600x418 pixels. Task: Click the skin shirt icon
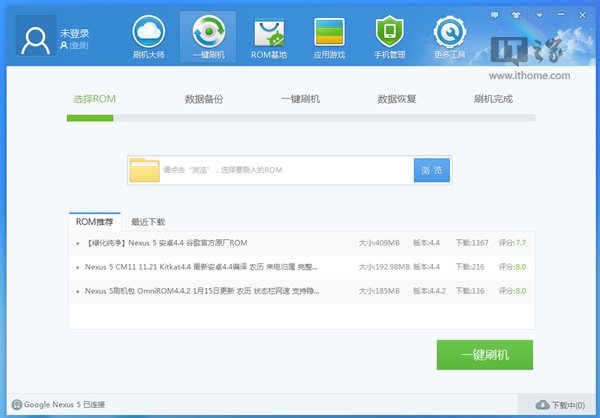point(517,15)
